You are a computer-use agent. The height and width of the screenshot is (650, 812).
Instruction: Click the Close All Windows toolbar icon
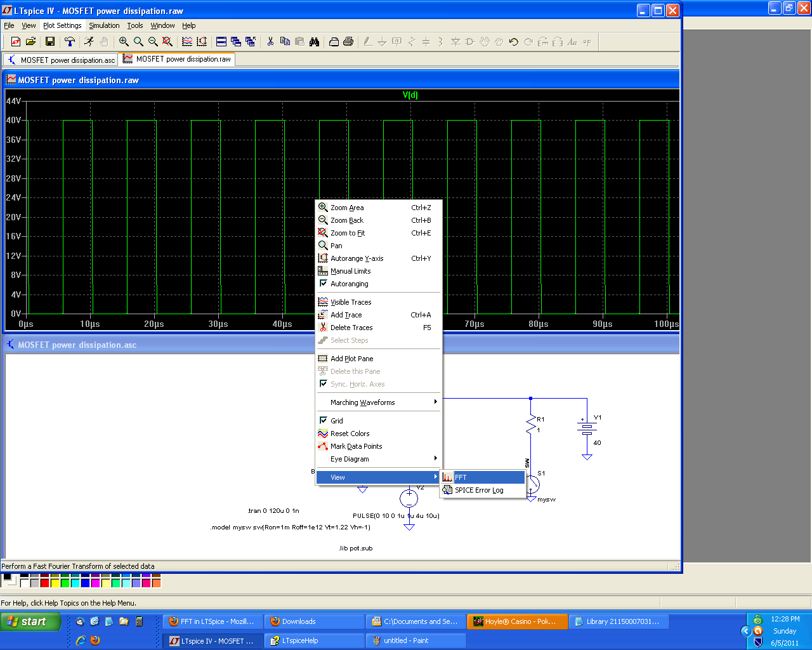pos(251,42)
